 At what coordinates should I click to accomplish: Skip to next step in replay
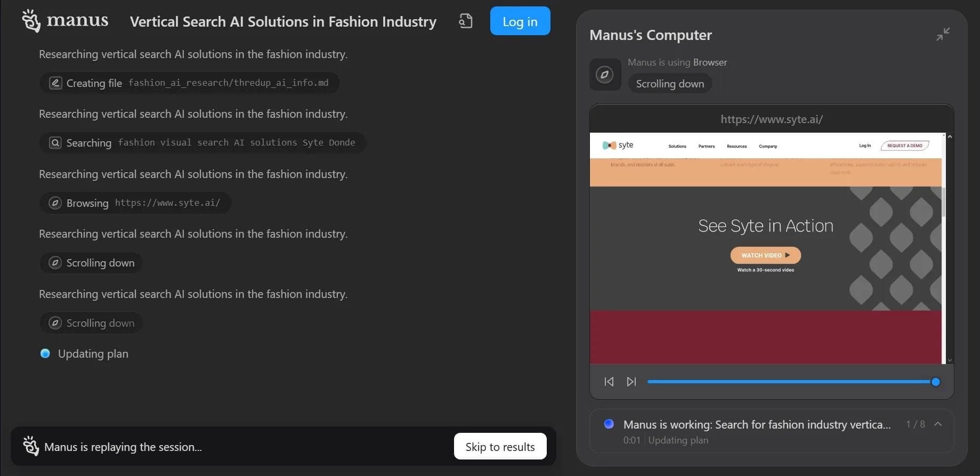631,382
